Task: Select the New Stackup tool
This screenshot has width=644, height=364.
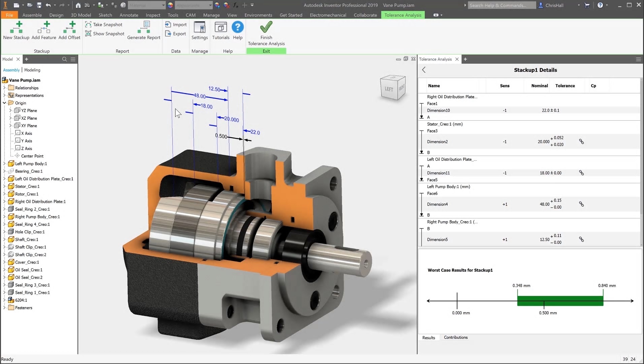Action: click(16, 30)
